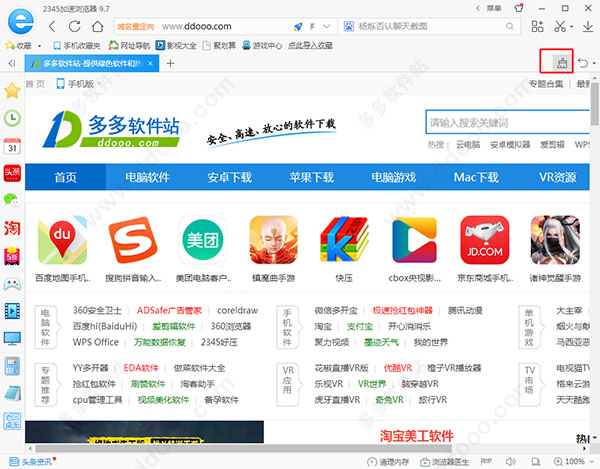This screenshot has height=469, width=600.
Task: Open the calculator sidebar icon
Action: (x=12, y=366)
